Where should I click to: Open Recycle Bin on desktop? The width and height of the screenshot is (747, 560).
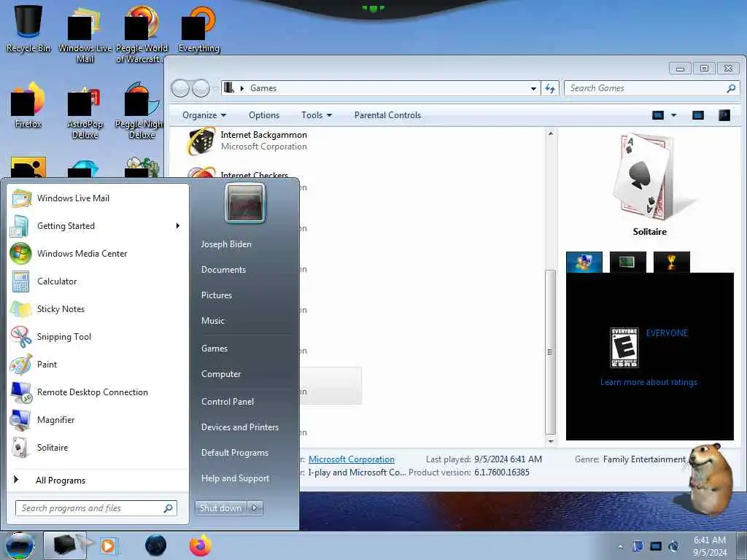[28, 28]
